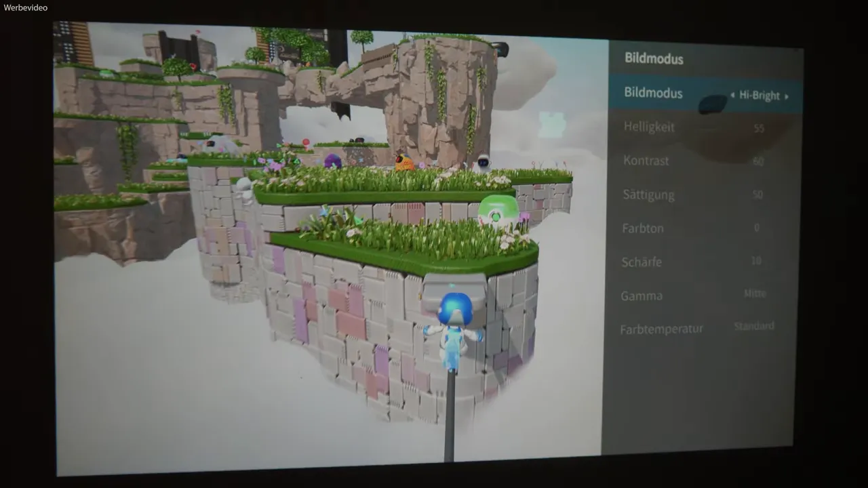Click the highlighted Bildmodus entry
The height and width of the screenshot is (488, 868).
(653, 93)
